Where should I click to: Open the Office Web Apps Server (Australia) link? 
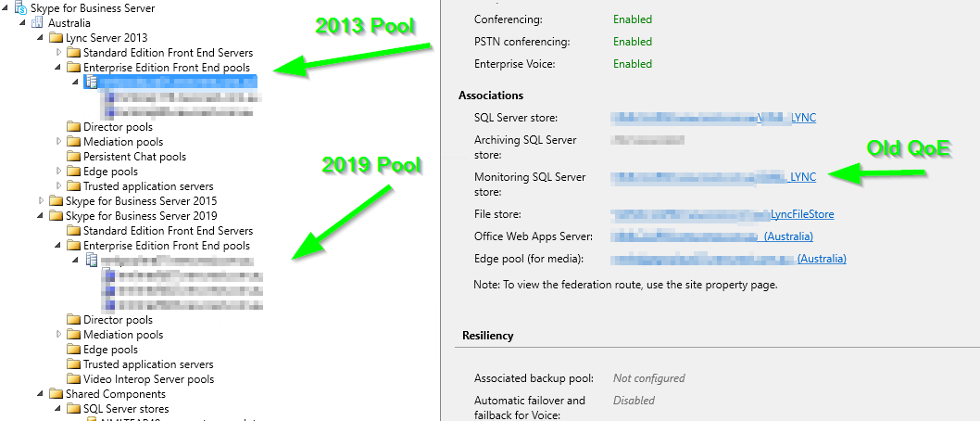coord(788,236)
